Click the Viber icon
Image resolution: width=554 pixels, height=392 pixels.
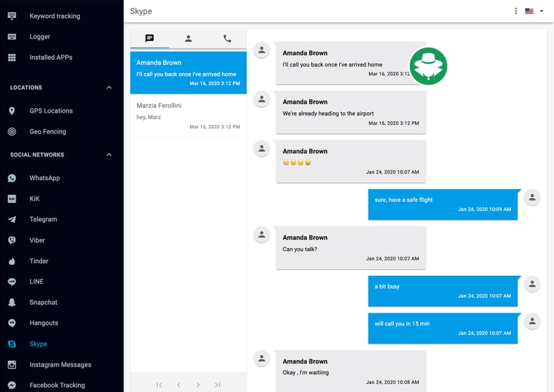pyautogui.click(x=12, y=240)
